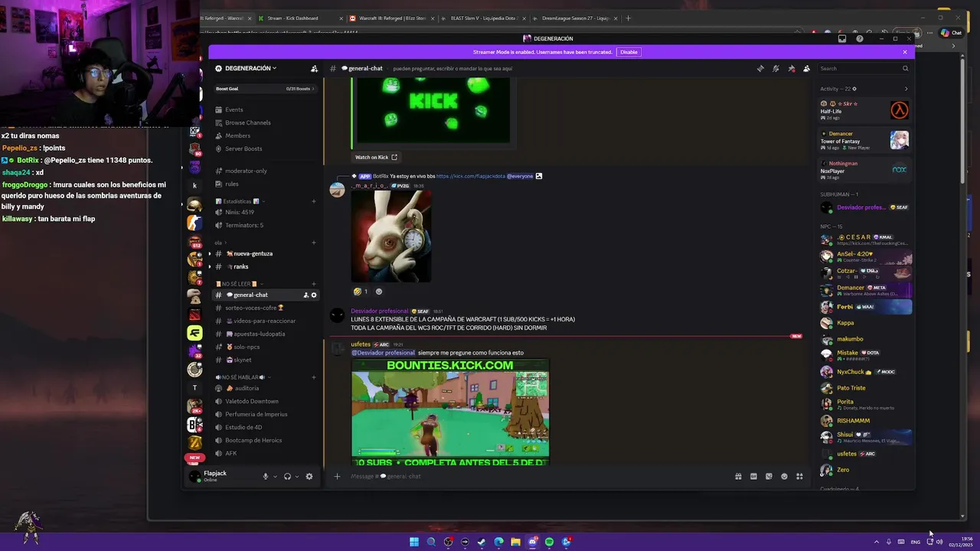Image resolution: width=980 pixels, height=551 pixels.
Task: Create channel plus in Estadísticas category
Action: pyautogui.click(x=314, y=201)
